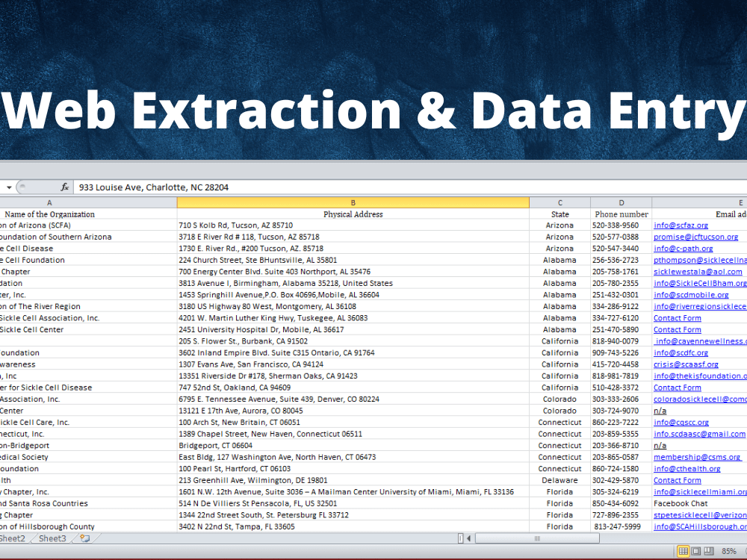Switch to the Sheet2 tab

(x=13, y=538)
